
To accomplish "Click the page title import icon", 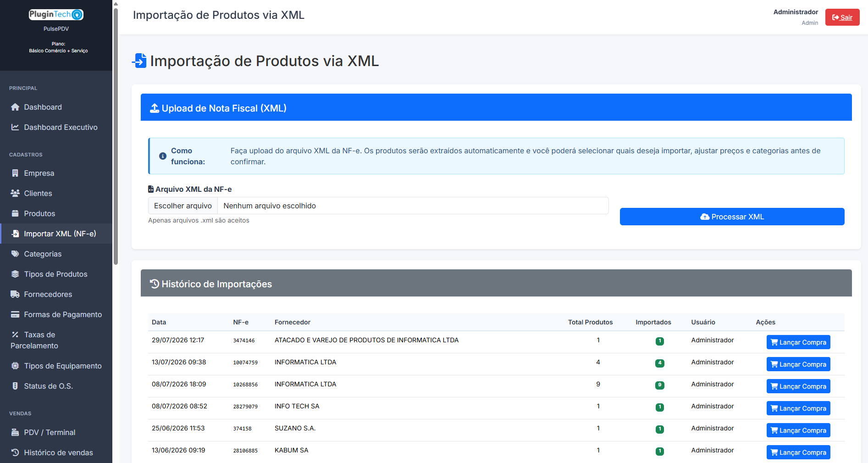I will (139, 61).
